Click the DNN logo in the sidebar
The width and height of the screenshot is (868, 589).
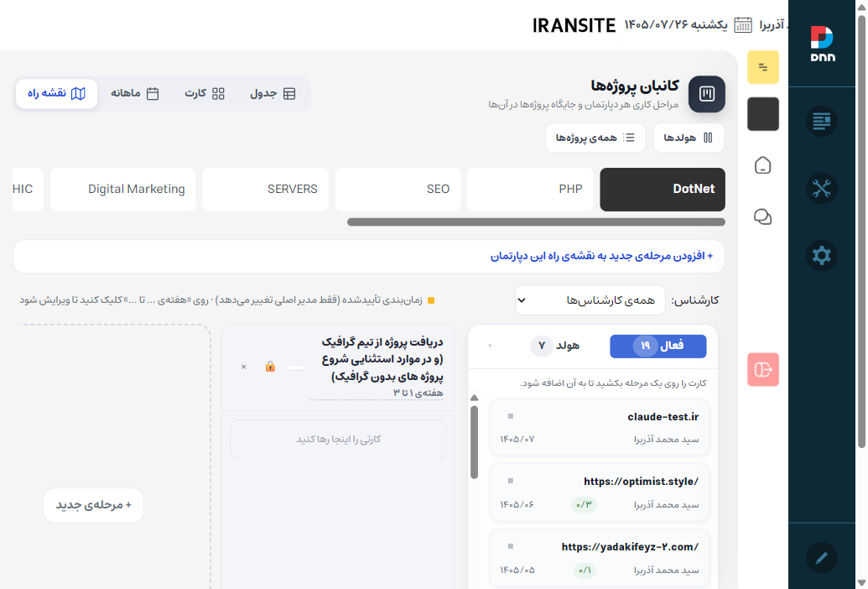[822, 43]
